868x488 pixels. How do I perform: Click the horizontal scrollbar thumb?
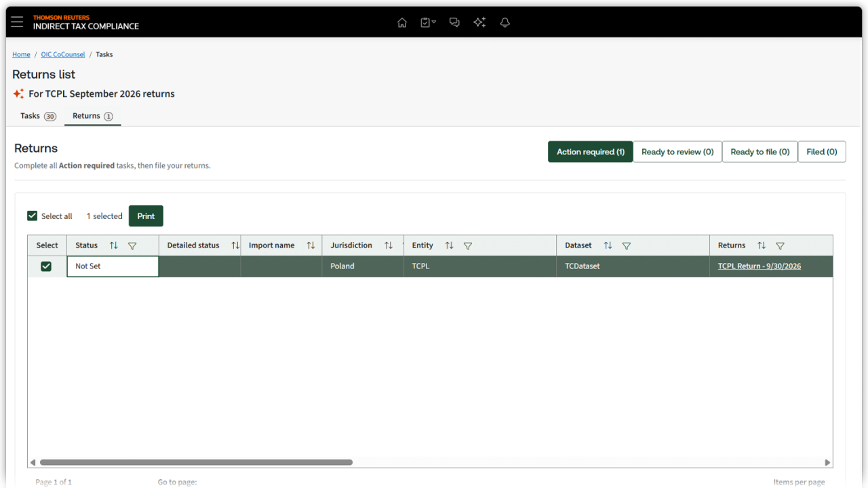[197, 462]
